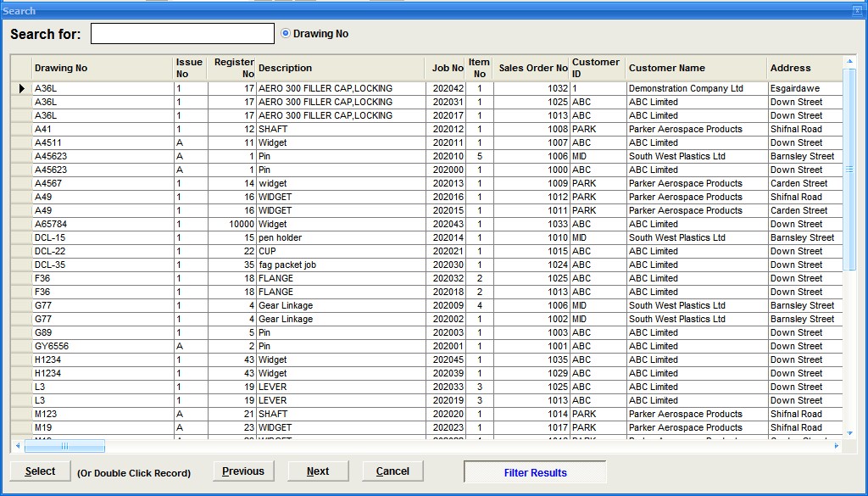The width and height of the screenshot is (868, 496).
Task: Click the Next button
Action: [x=318, y=471]
